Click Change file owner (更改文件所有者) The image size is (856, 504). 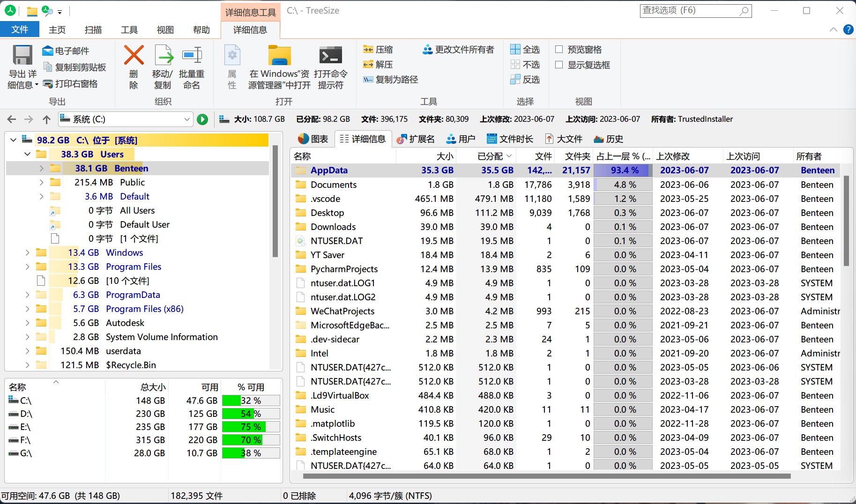tap(458, 49)
